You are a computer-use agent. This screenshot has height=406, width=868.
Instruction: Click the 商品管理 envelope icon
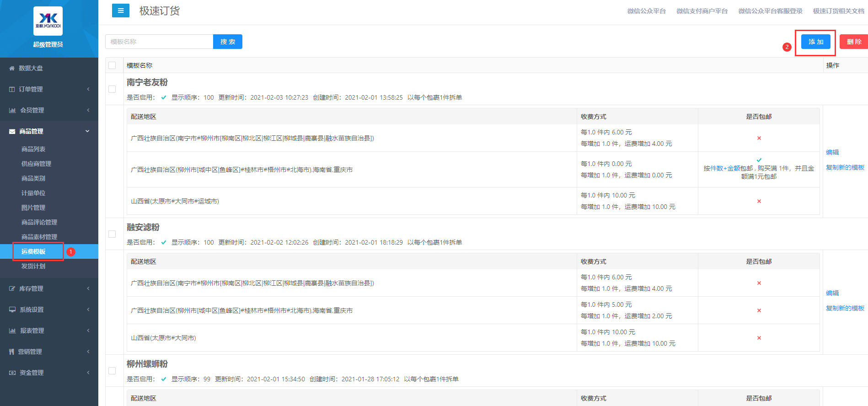click(x=12, y=131)
